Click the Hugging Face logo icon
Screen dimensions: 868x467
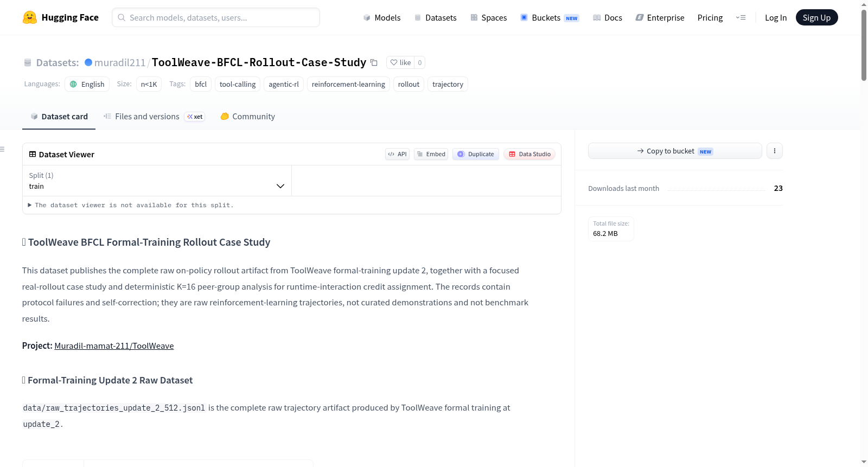(x=30, y=17)
